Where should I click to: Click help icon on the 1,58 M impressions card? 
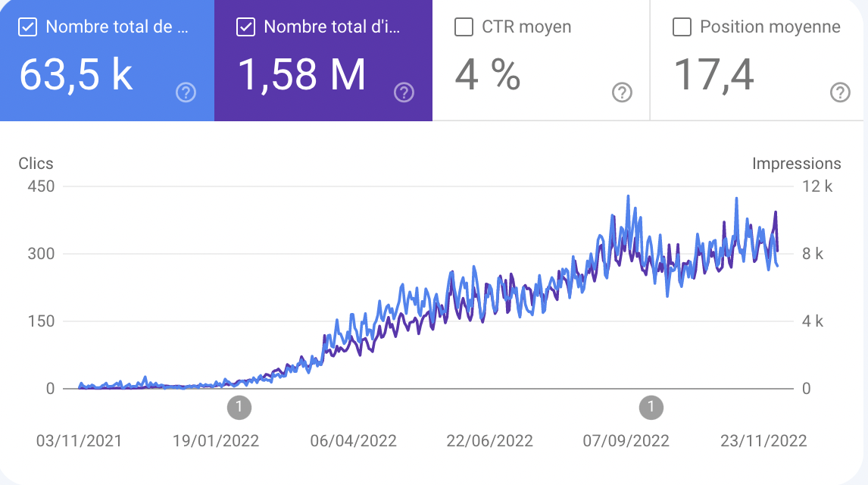(404, 92)
